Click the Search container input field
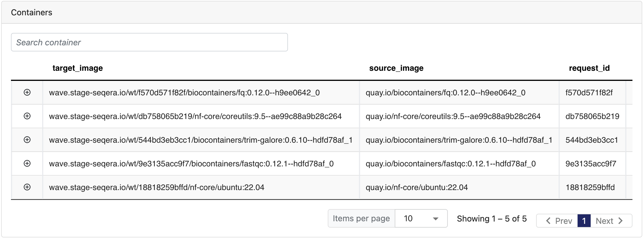Image resolution: width=644 pixels, height=238 pixels. pos(149,42)
